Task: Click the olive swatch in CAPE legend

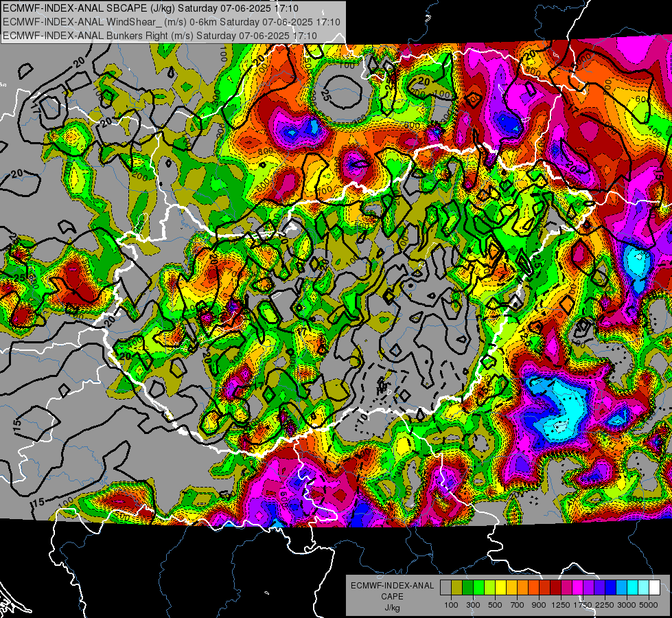Action: point(457,587)
